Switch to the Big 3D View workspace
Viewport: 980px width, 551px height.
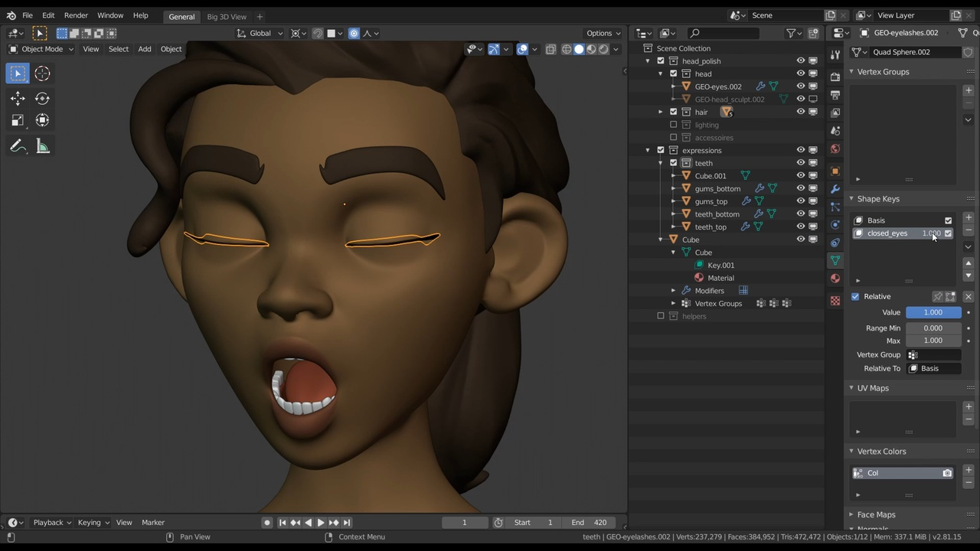(x=226, y=16)
